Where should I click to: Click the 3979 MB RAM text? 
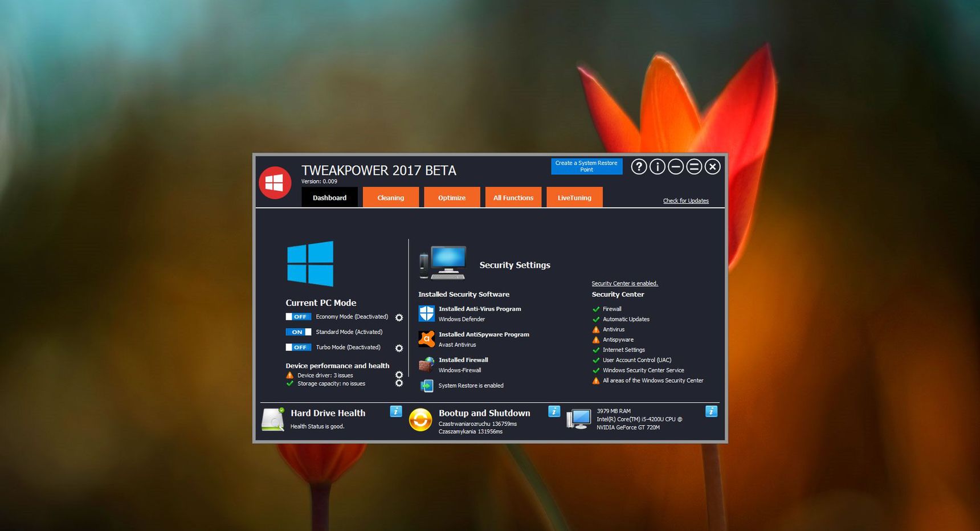click(614, 411)
